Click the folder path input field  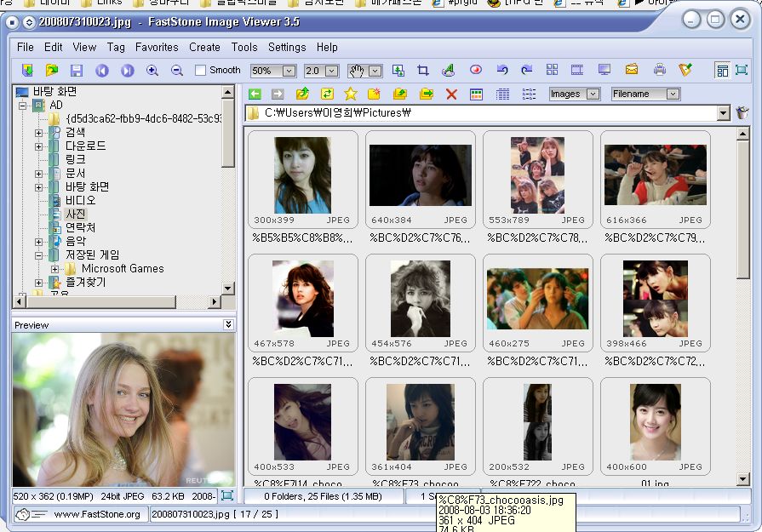(481, 113)
